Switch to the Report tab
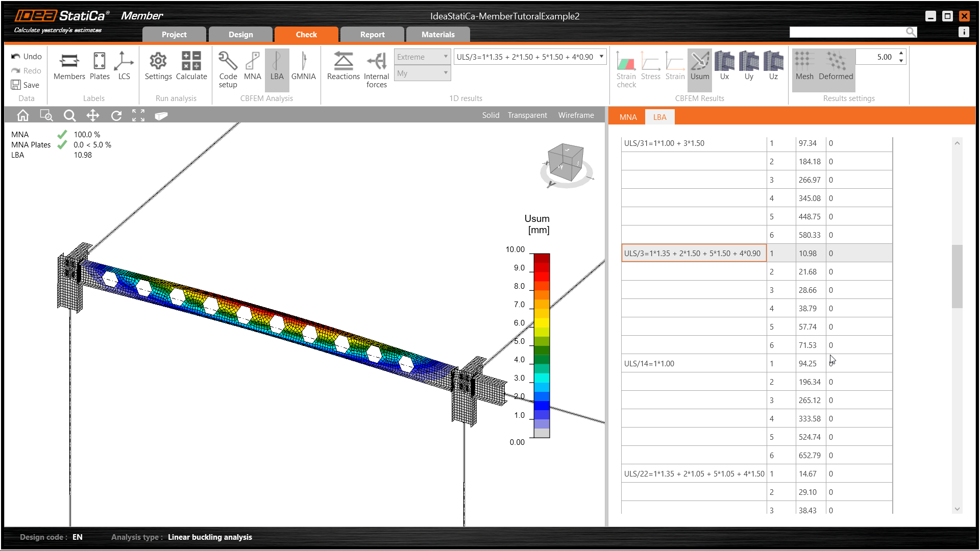This screenshot has width=980, height=551. click(x=372, y=35)
